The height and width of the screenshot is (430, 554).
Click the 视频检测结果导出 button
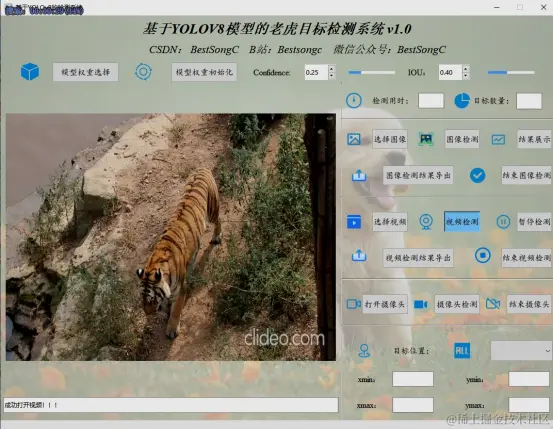click(x=418, y=258)
